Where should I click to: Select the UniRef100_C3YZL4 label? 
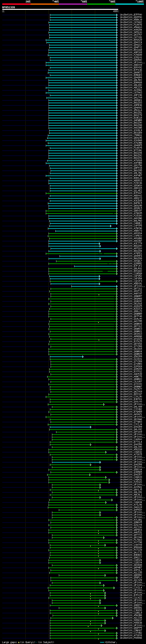131,588
